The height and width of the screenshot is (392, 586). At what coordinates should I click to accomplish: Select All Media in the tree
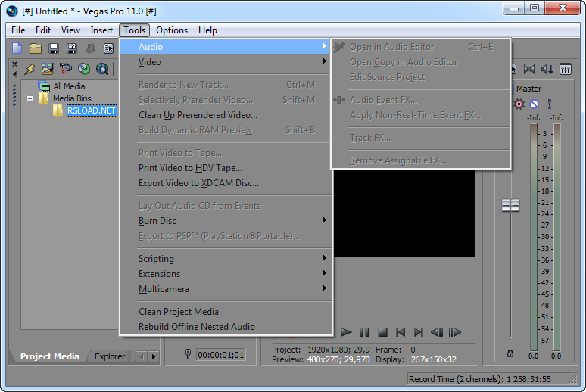[69, 86]
